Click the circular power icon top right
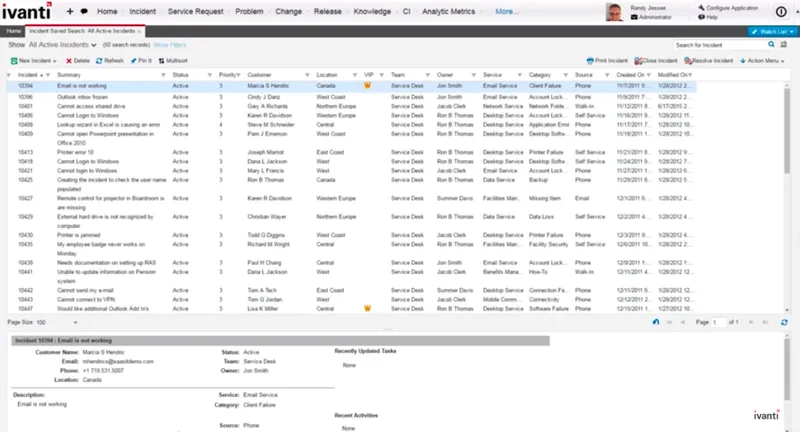The height and width of the screenshot is (432, 800). pyautogui.click(x=781, y=12)
